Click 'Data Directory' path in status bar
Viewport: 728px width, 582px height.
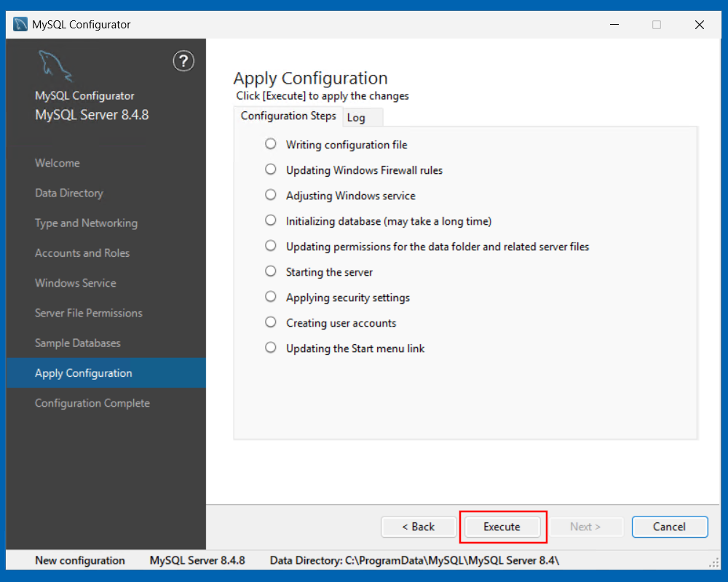[415, 561]
